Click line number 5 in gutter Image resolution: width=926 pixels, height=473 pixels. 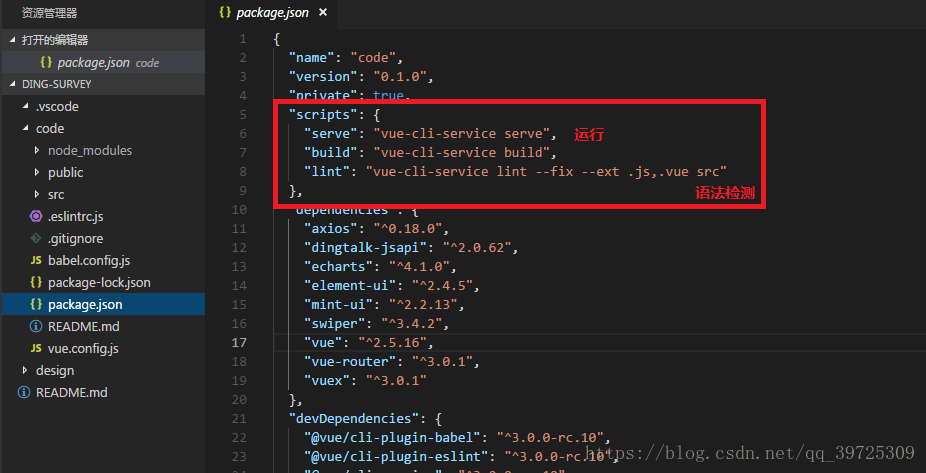(x=243, y=114)
